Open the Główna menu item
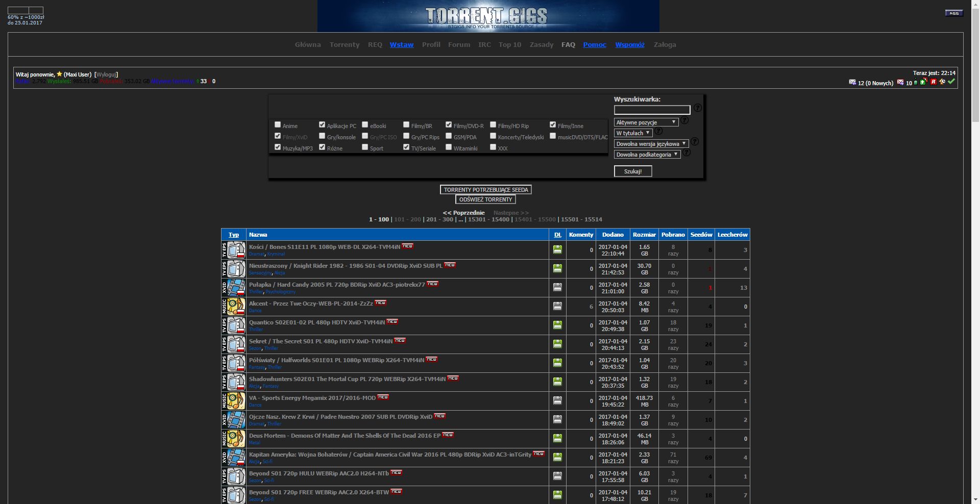Image resolution: width=980 pixels, height=504 pixels. (308, 45)
